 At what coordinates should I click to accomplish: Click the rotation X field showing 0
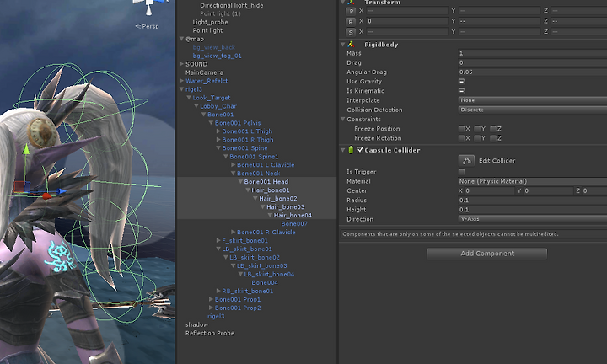point(407,21)
